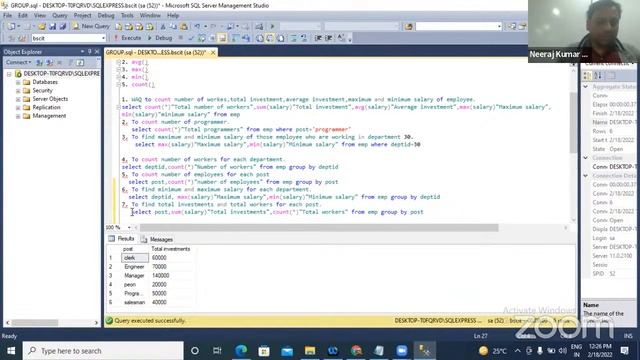Image resolution: width=640 pixels, height=360 pixels.
Task: Execute the current query
Action: [127, 38]
